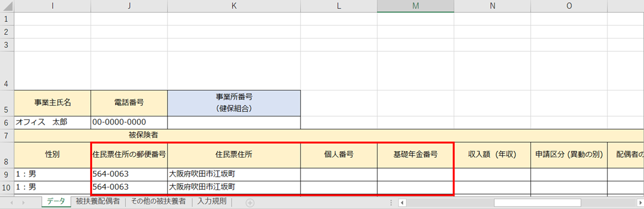Select row 10 postal code 564-0063
644x209 pixels.
[129, 187]
